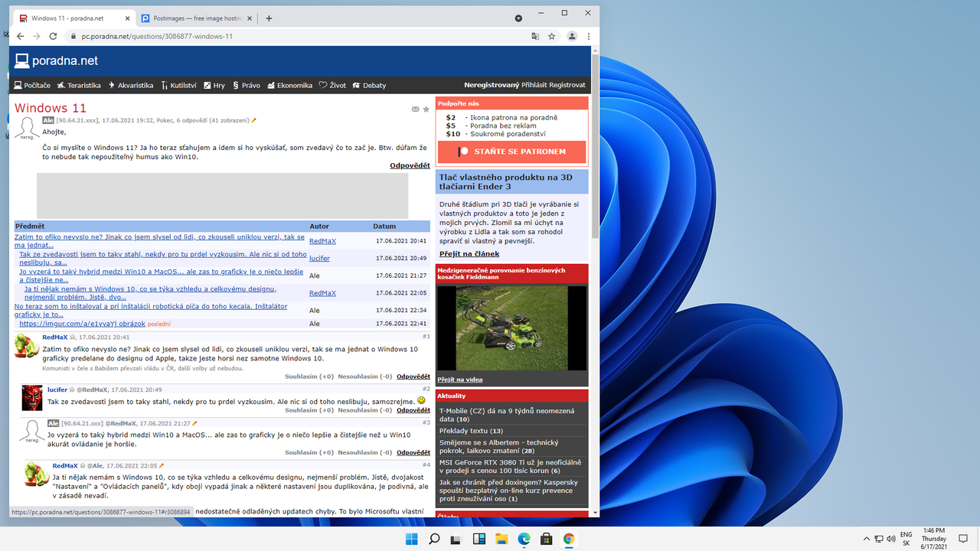Open the Chrome profile avatar
The height and width of the screenshot is (551, 980).
(x=571, y=36)
